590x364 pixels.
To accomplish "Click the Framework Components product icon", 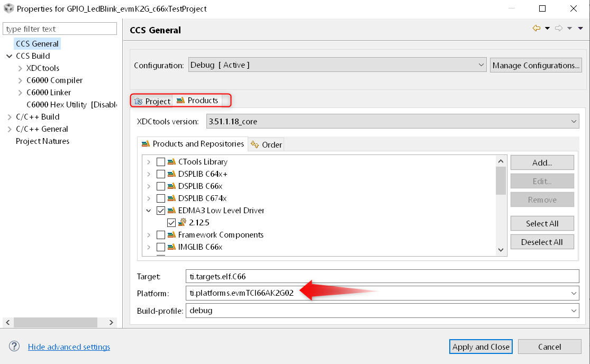I will pos(171,235).
